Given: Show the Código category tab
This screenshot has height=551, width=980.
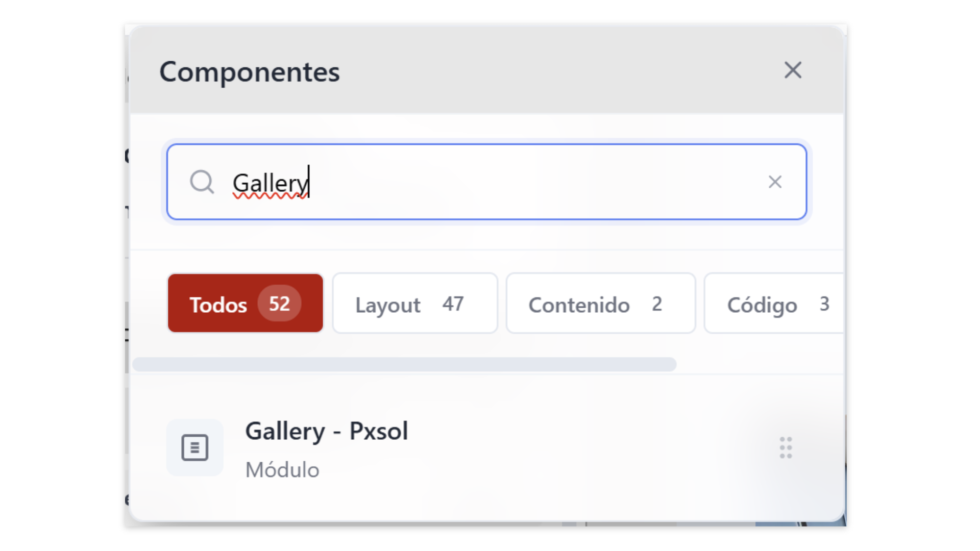Looking at the screenshot, I should point(762,305).
